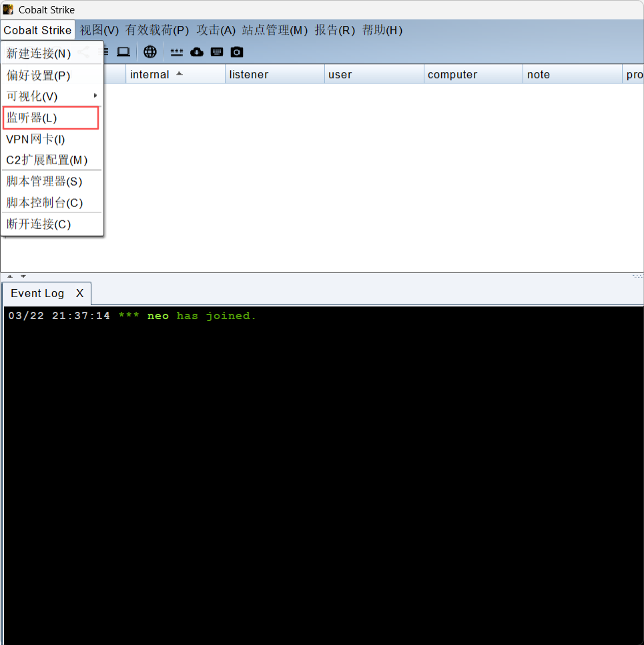Screen dimensions: 644x645
Task: Click the globe web log icon
Action: click(x=149, y=52)
